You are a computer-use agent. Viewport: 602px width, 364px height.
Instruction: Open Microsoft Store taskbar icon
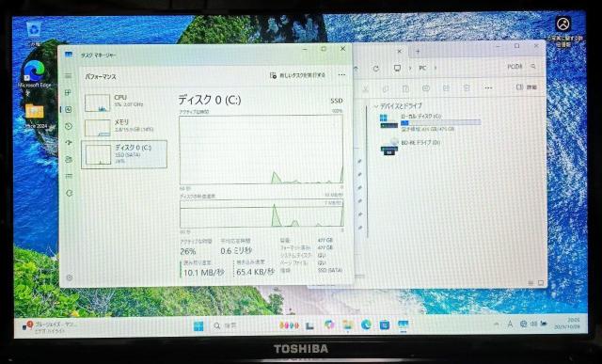tap(385, 325)
